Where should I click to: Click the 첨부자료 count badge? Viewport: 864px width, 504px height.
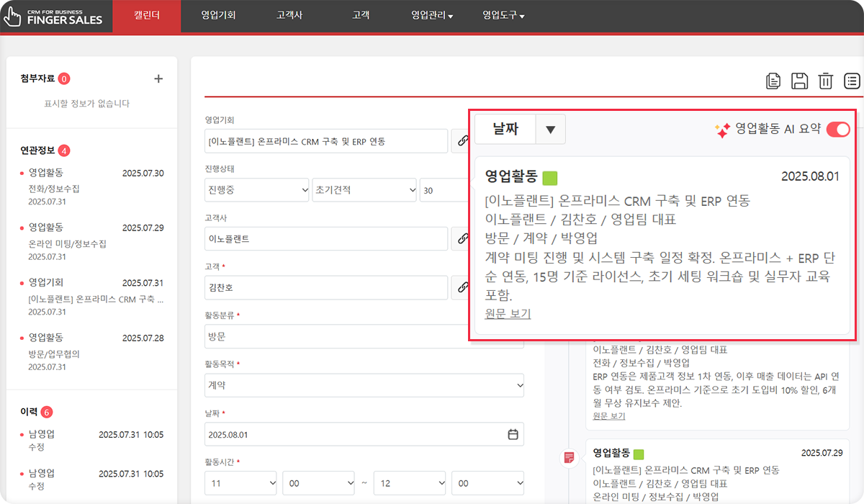click(x=64, y=78)
